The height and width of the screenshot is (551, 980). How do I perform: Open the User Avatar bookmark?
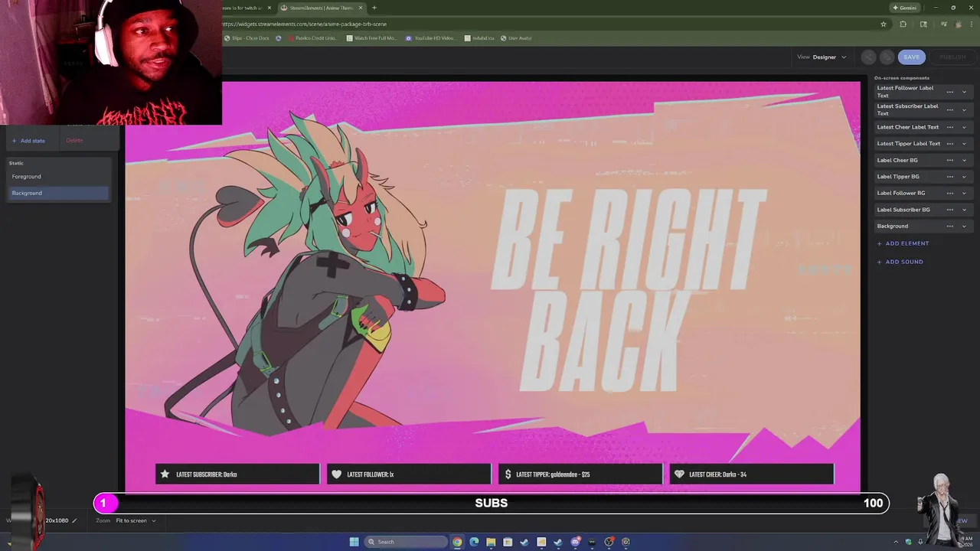pos(516,38)
